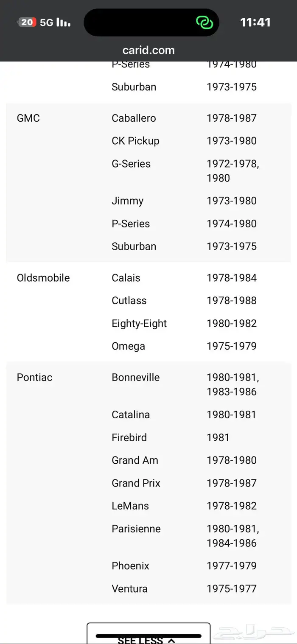This screenshot has height=644, width=297.
Task: Tap the home indicator bar at bottom
Action: (148, 636)
